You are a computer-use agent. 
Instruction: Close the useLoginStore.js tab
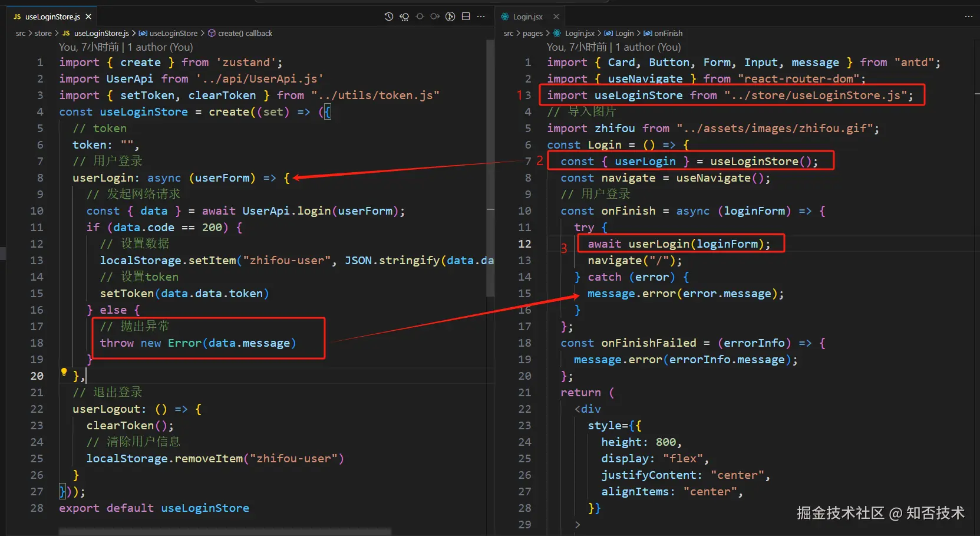[88, 17]
